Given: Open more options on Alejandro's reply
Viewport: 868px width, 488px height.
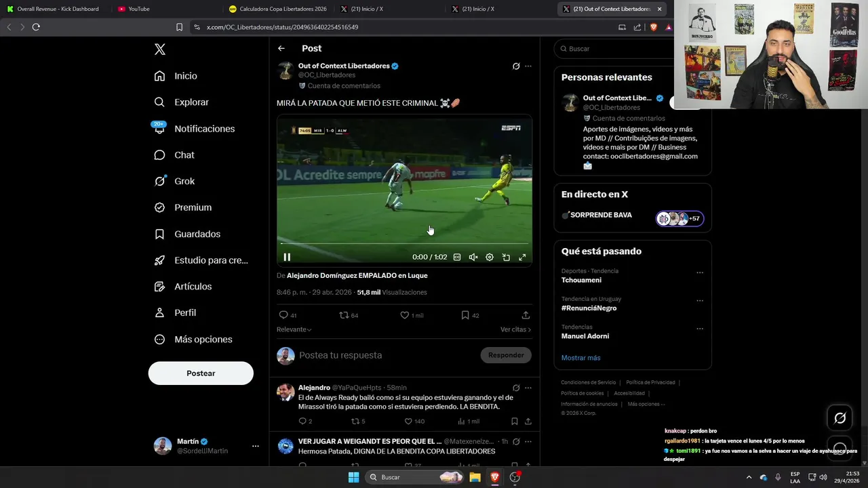Looking at the screenshot, I should tap(528, 388).
